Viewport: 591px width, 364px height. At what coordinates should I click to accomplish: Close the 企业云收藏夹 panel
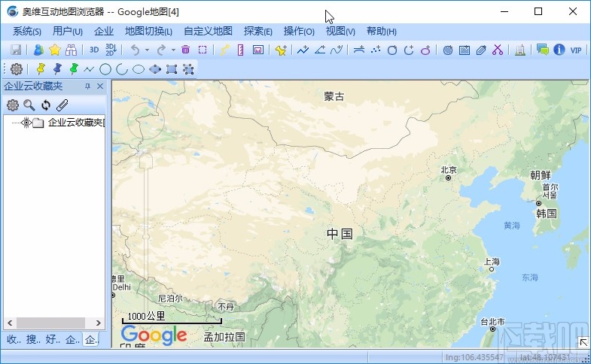(100, 86)
